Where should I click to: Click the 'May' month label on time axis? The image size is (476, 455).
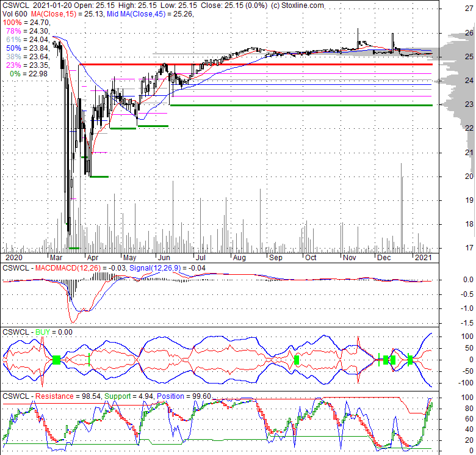pos(129,258)
